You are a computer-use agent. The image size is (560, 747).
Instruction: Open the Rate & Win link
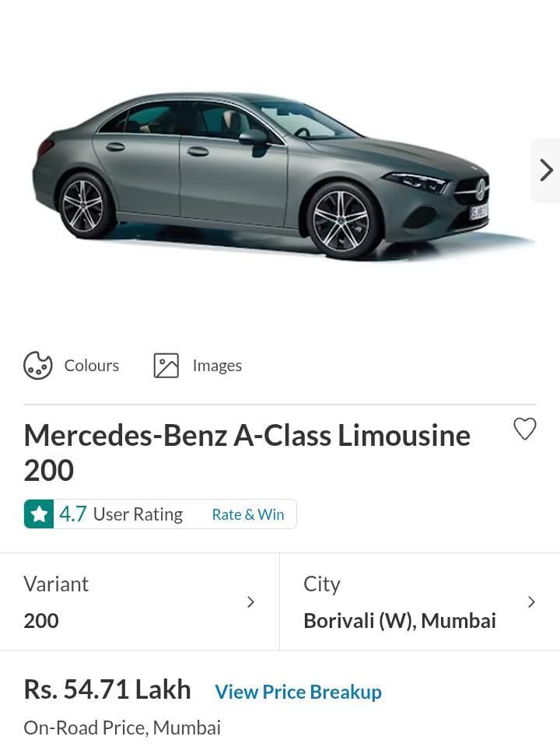click(x=248, y=514)
